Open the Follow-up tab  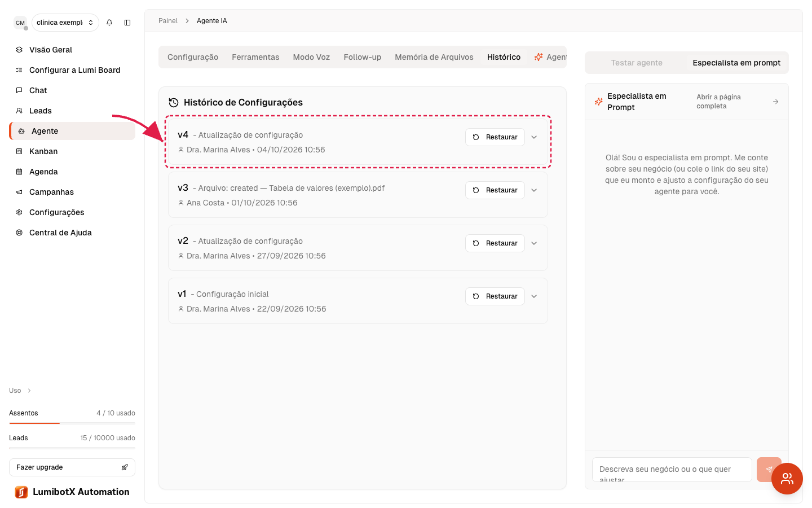(x=363, y=57)
